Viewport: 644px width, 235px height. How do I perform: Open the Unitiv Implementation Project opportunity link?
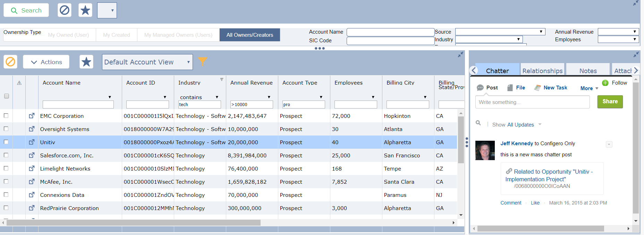coord(549,175)
